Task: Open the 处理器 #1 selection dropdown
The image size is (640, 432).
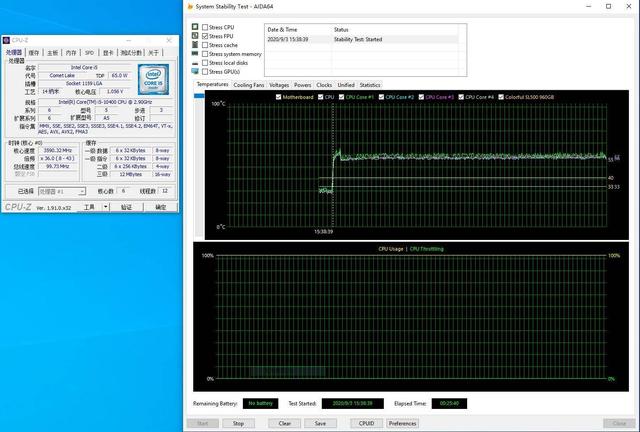Action: point(62,191)
